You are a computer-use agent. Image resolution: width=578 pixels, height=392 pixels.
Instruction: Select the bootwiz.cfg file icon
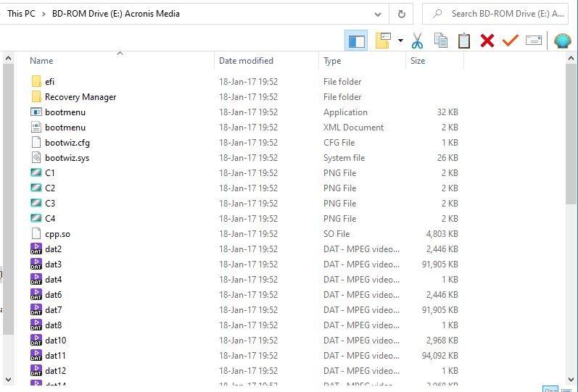tap(36, 142)
